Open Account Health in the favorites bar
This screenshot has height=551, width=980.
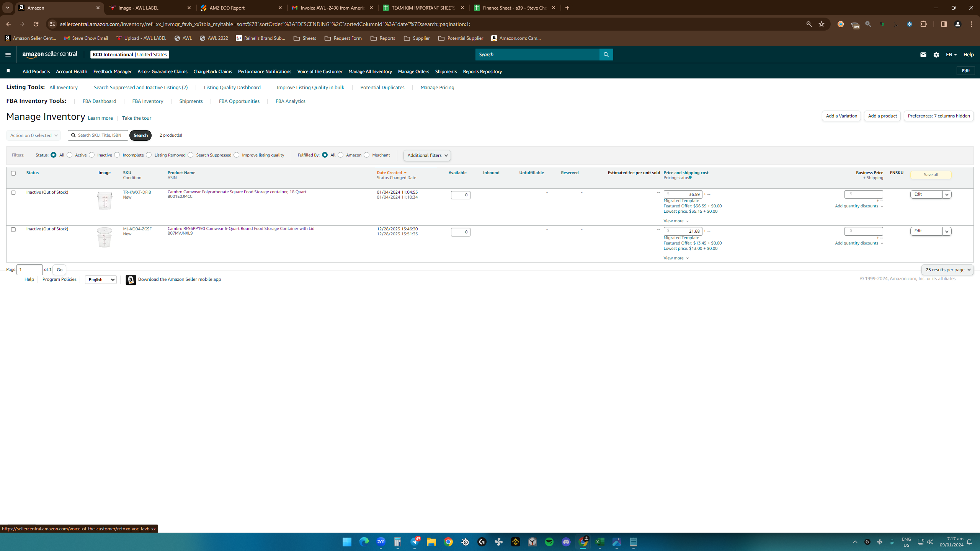coord(72,72)
